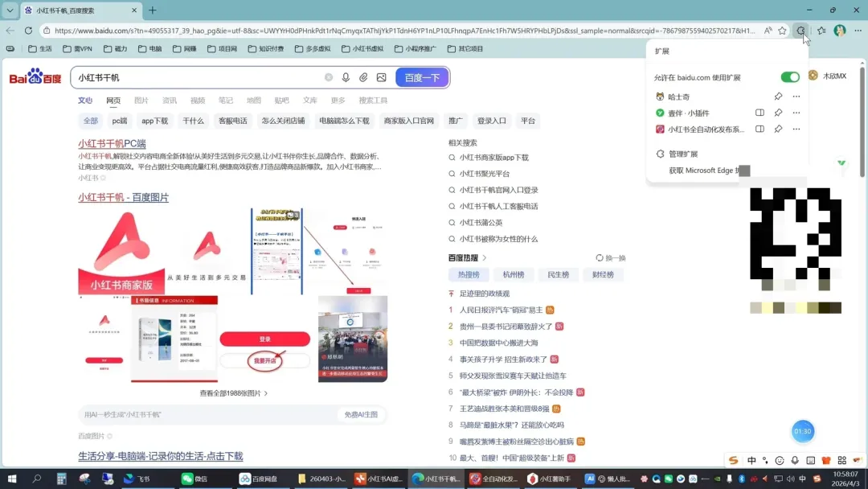Viewport: 868px width, 489px height.
Task: Click 获取 Microsoft Edge extensions link
Action: pos(704,171)
